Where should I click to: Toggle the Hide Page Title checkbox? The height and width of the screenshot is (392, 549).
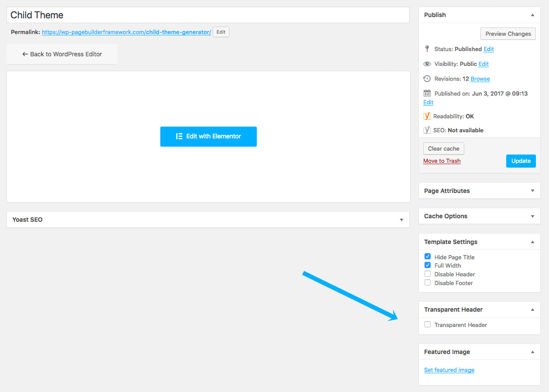pyautogui.click(x=428, y=257)
